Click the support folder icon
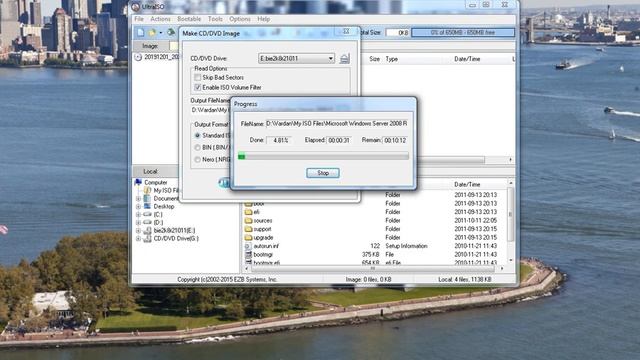Viewport: 640px width, 360px height. click(248, 229)
